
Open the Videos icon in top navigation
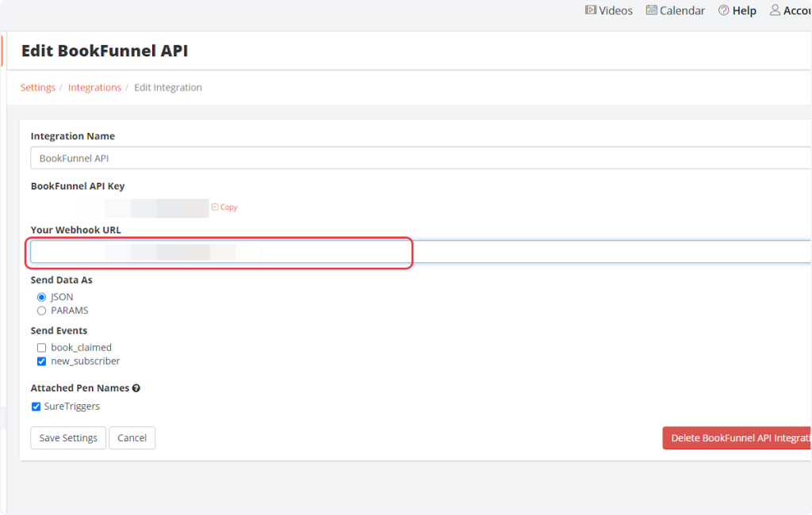click(x=591, y=10)
